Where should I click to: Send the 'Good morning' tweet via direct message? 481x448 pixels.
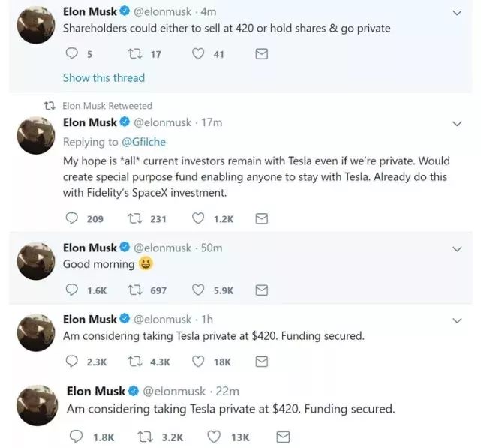click(262, 290)
